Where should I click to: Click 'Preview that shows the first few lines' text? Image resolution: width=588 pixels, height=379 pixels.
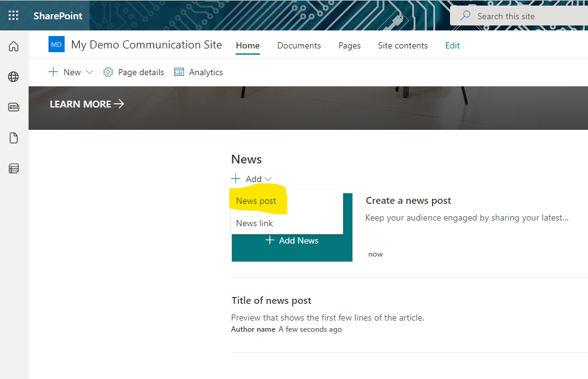(x=328, y=317)
